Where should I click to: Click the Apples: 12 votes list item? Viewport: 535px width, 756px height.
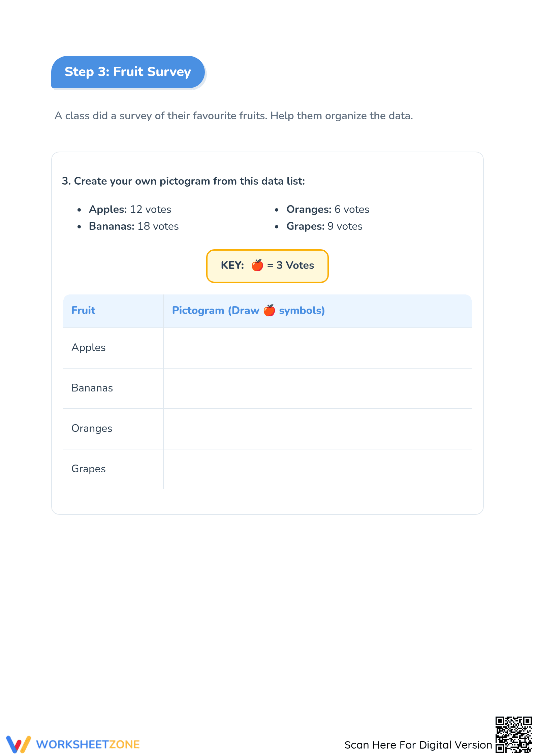coord(130,210)
